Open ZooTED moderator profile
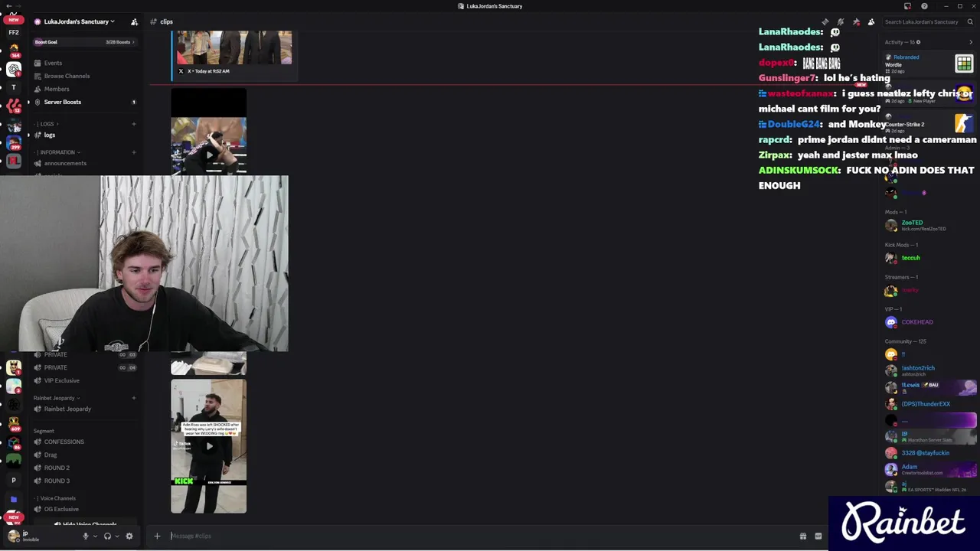 [x=929, y=225]
